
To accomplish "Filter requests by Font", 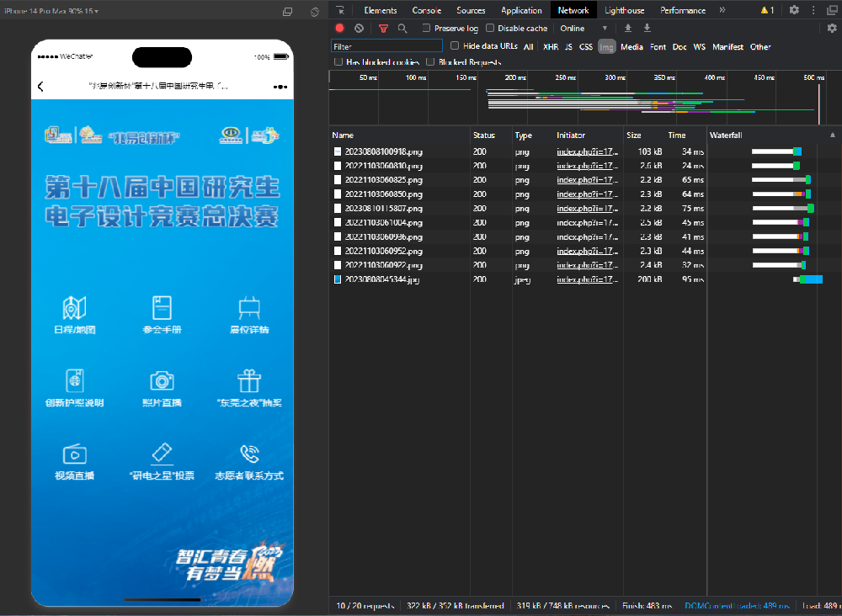I will click(x=658, y=46).
